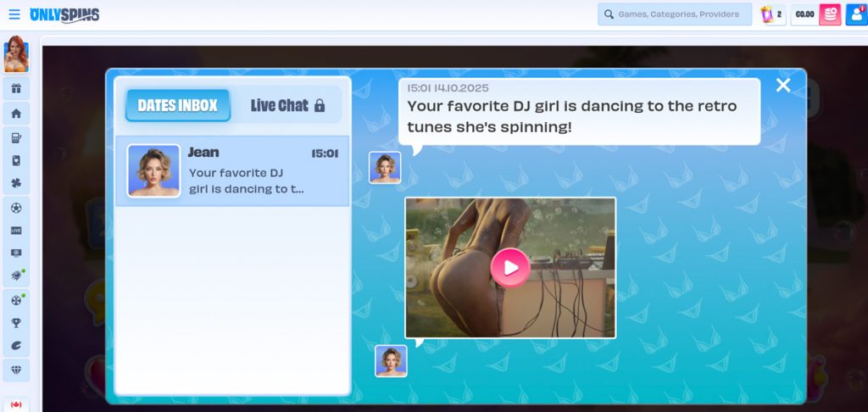This screenshot has height=412, width=868.
Task: Open sports via the soccer ball icon
Action: (16, 208)
